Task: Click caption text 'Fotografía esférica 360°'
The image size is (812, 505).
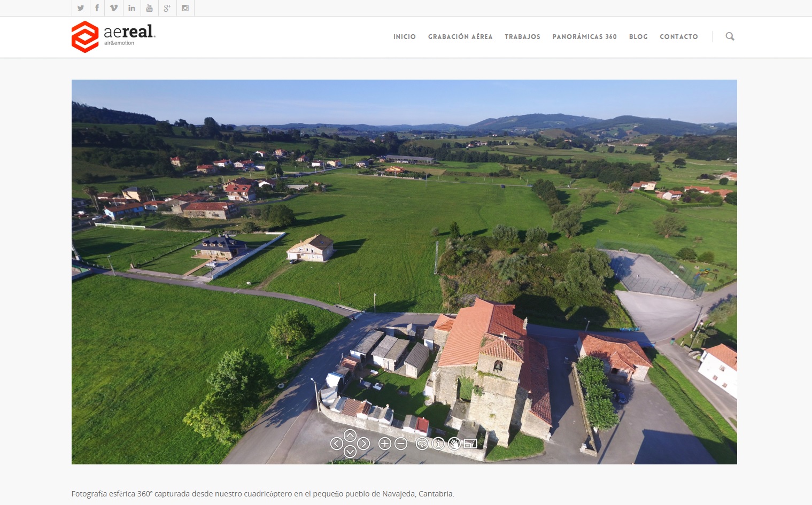Action: click(112, 494)
